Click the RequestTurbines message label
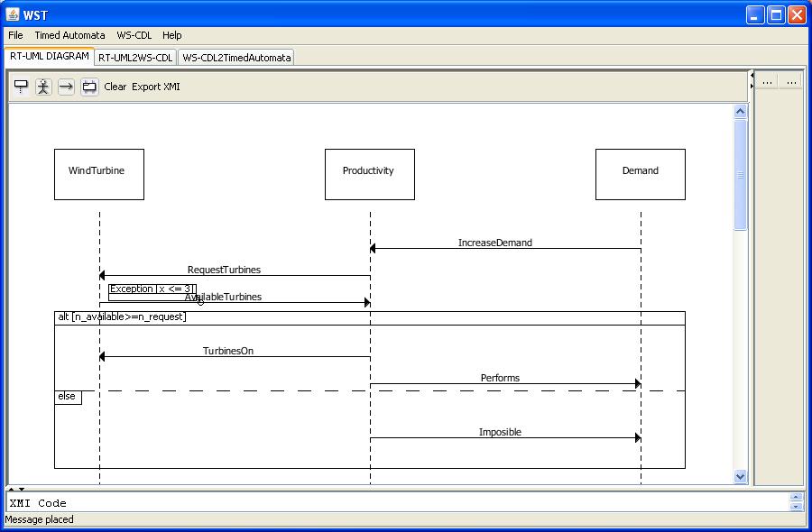812x532 pixels. tap(224, 270)
